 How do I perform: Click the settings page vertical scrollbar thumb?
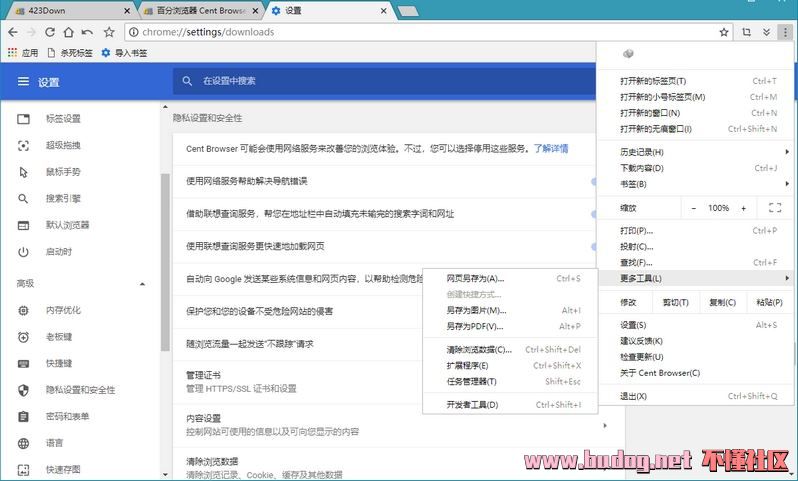(165, 262)
